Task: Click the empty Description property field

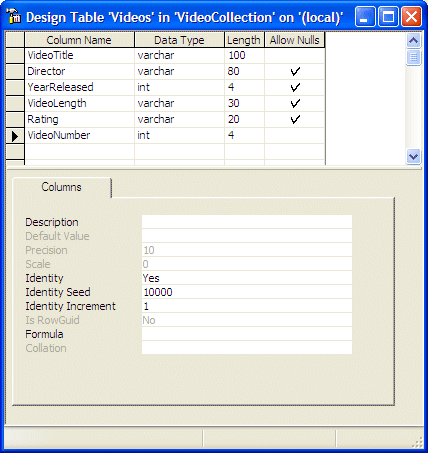Action: pos(247,222)
